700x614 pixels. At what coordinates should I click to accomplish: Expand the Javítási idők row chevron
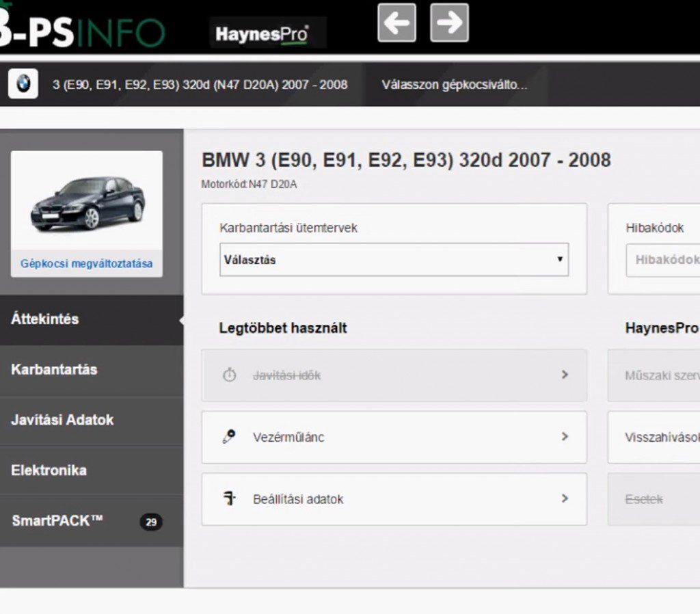(x=565, y=375)
